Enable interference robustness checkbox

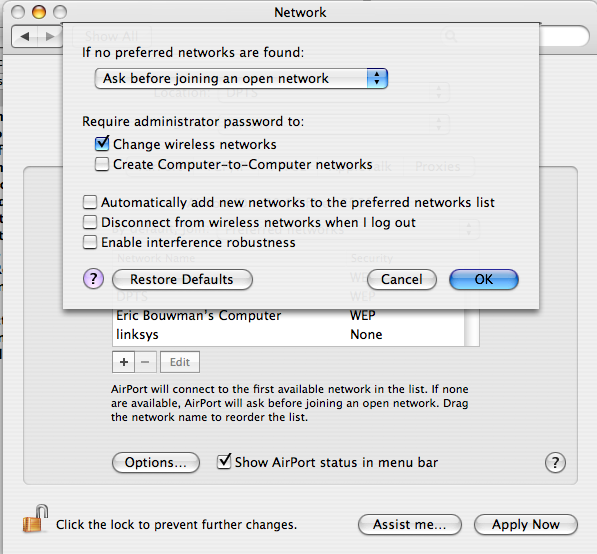point(90,242)
